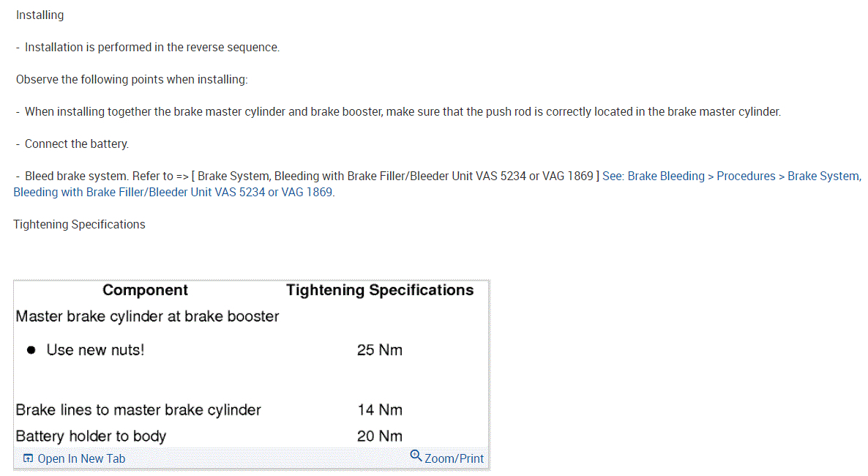The width and height of the screenshot is (868, 476).
Task: Open the Brake Bleeding breadcrumb link
Action: (x=666, y=176)
